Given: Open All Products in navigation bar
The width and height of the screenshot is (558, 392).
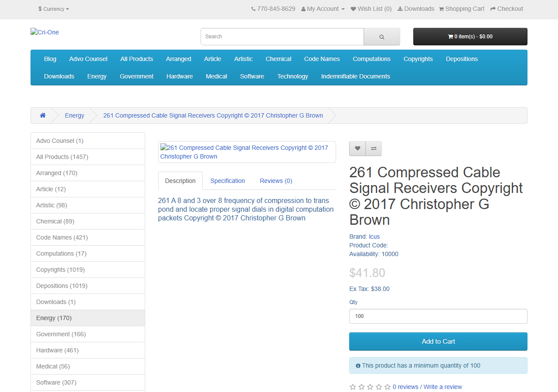Looking at the screenshot, I should pyautogui.click(x=137, y=59).
